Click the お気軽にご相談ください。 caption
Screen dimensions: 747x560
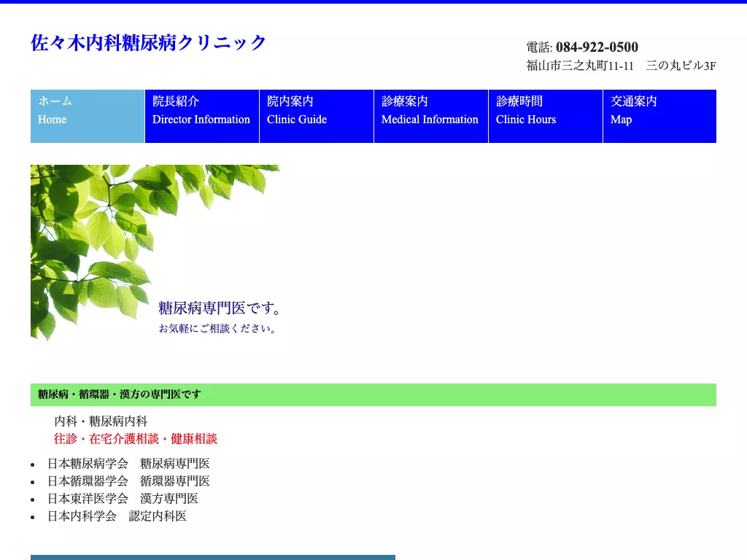[x=217, y=329]
